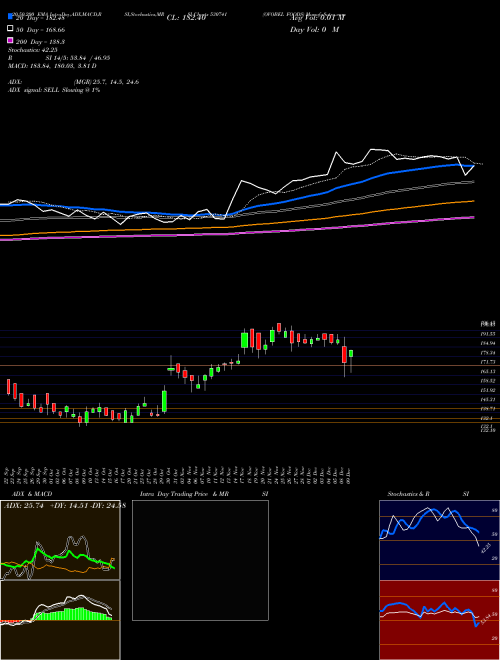
Task: Click the end of the orange moving average line
Action: tap(473, 201)
